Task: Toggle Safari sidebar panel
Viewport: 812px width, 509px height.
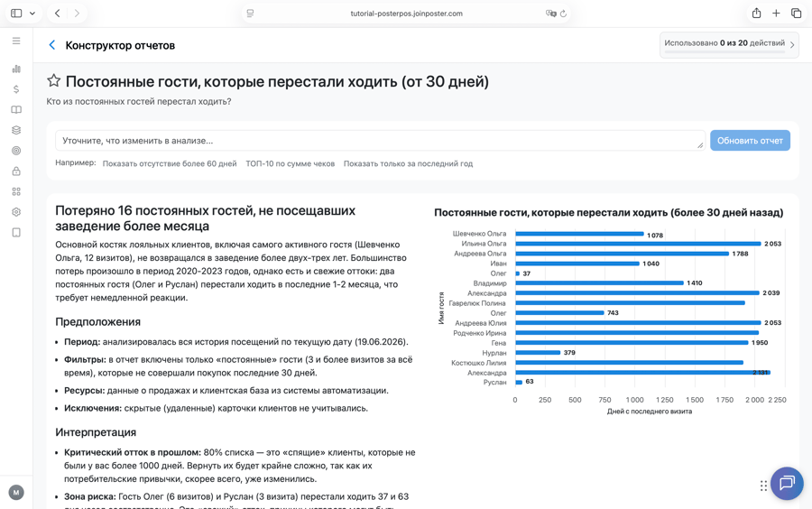Action: click(16, 14)
